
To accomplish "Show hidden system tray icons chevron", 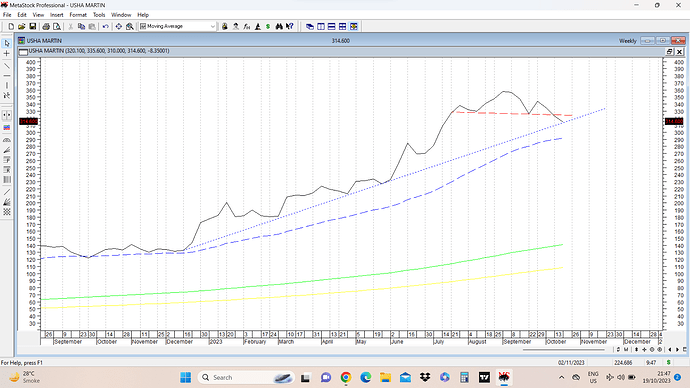I will [562, 377].
